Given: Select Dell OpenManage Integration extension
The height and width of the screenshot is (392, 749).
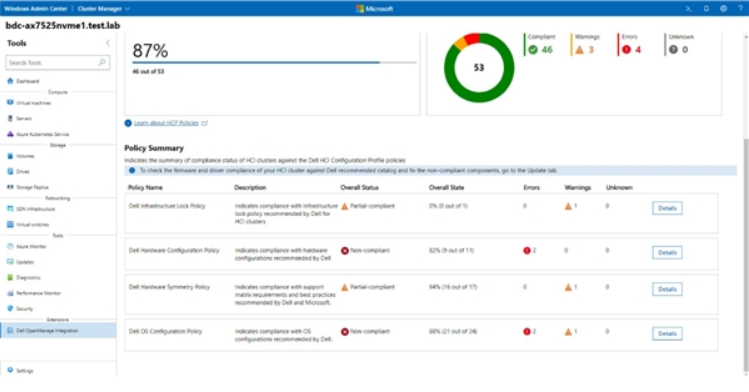Looking at the screenshot, I should (58, 330).
